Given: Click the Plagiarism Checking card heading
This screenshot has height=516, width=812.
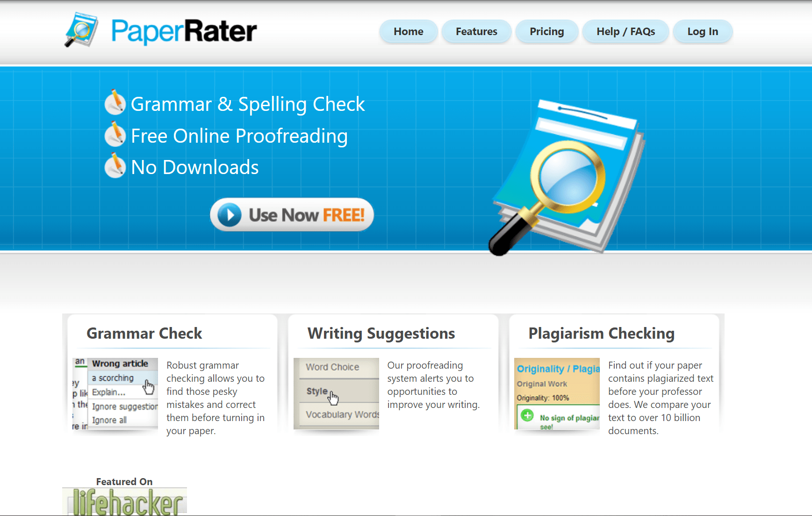Looking at the screenshot, I should tap(601, 333).
